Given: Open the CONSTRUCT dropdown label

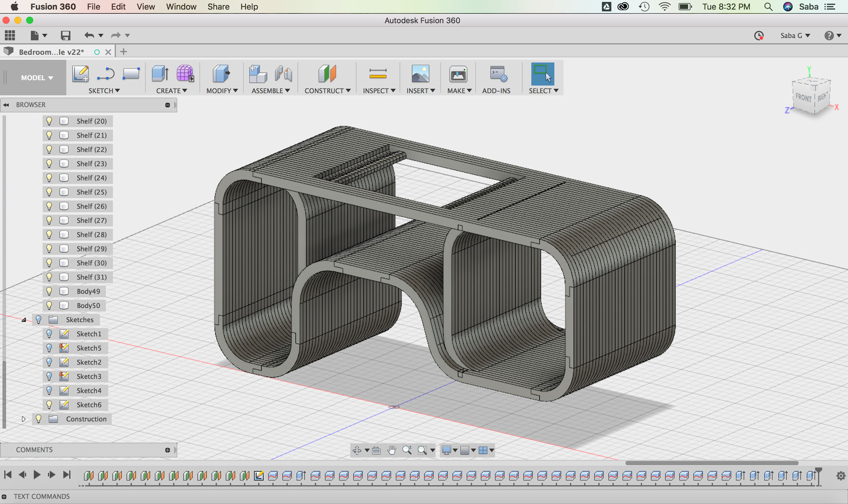Looking at the screenshot, I should 327,91.
